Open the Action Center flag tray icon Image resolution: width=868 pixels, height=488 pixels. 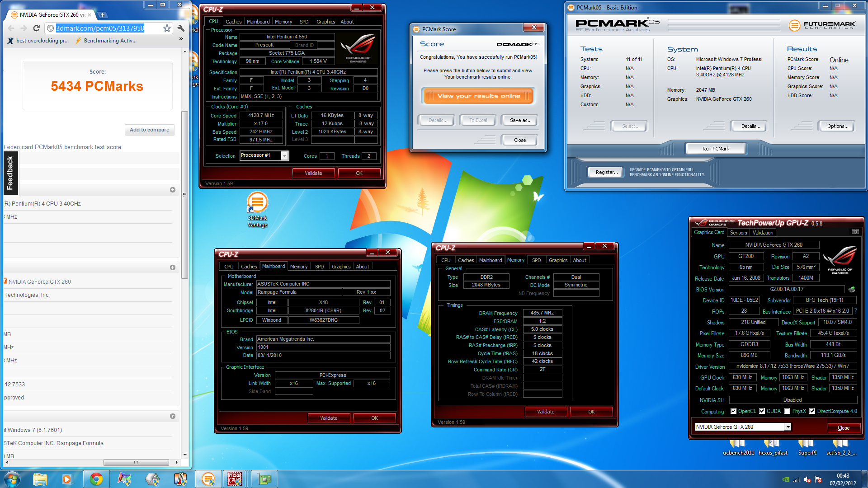point(818,479)
